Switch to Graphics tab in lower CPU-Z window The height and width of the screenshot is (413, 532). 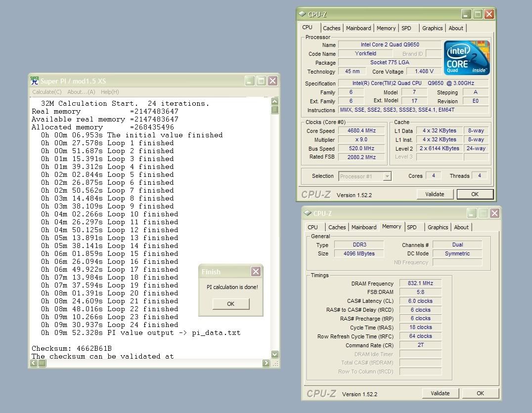[438, 227]
